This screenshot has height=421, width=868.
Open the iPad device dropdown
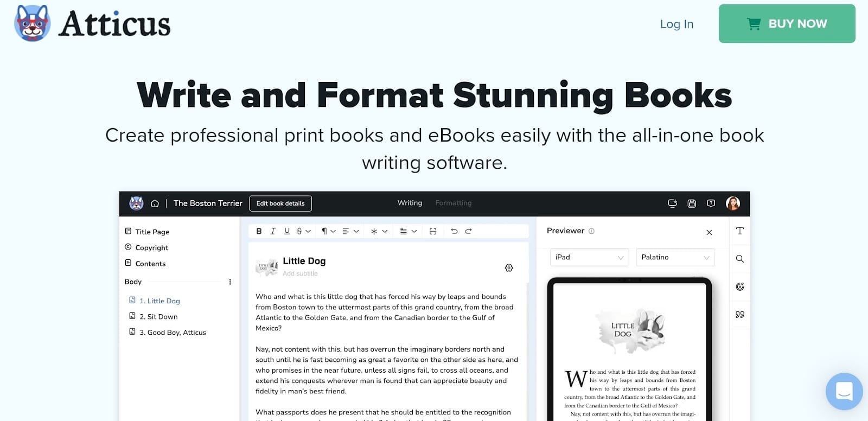point(589,257)
